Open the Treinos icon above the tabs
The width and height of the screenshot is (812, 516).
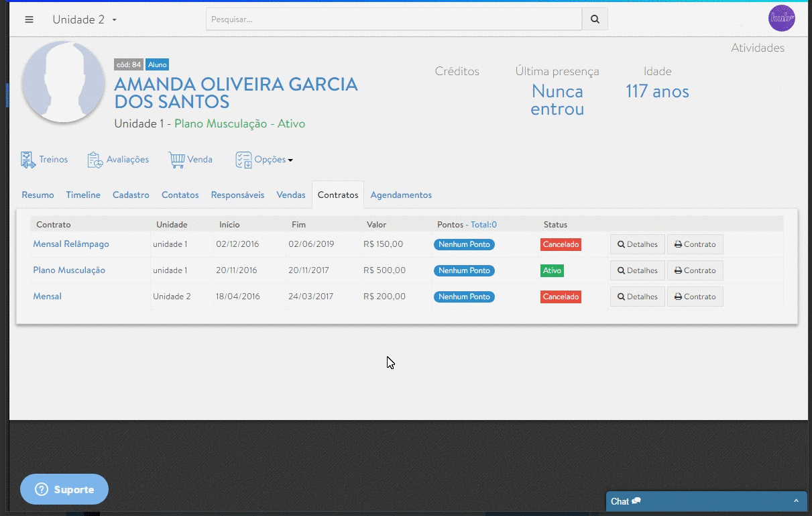28,158
